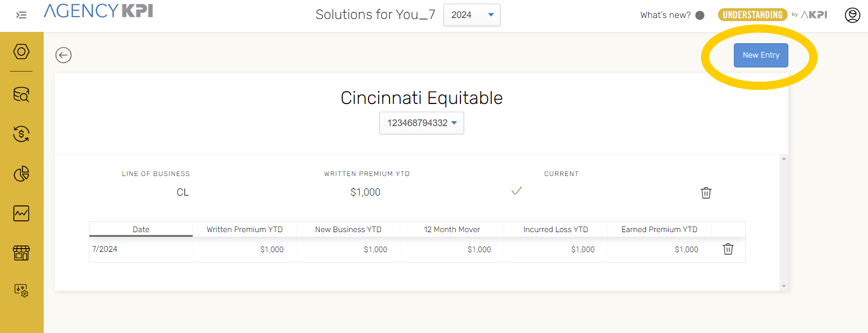Toggle the Current checkmark for CL
This screenshot has width=868, height=333.
coord(516,191)
